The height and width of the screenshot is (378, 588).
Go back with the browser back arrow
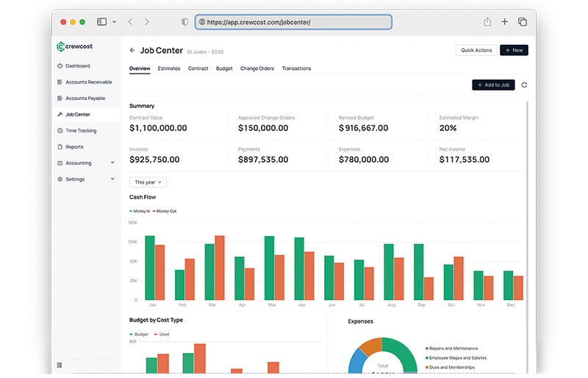(x=131, y=22)
